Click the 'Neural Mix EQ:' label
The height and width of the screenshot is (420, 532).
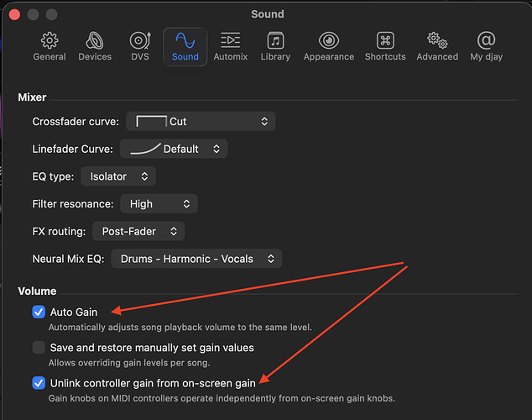68,259
